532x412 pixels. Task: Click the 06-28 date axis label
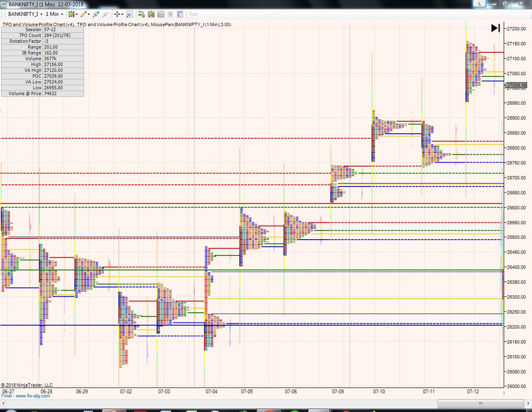tap(46, 392)
